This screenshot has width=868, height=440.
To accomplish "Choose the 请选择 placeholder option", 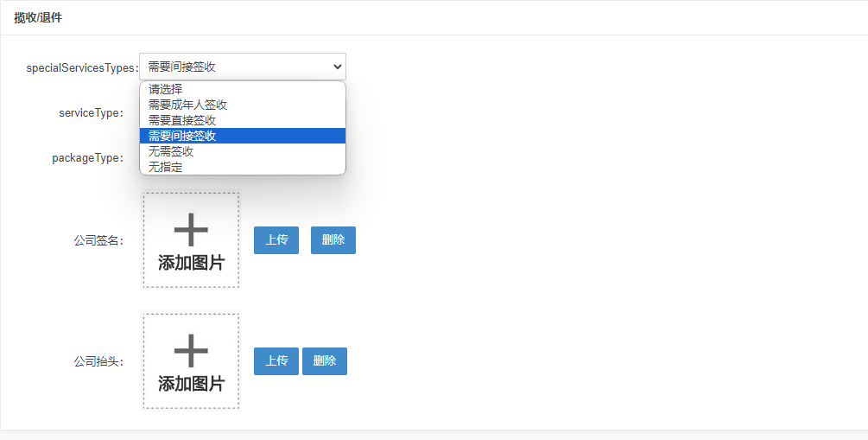I will pos(243,89).
